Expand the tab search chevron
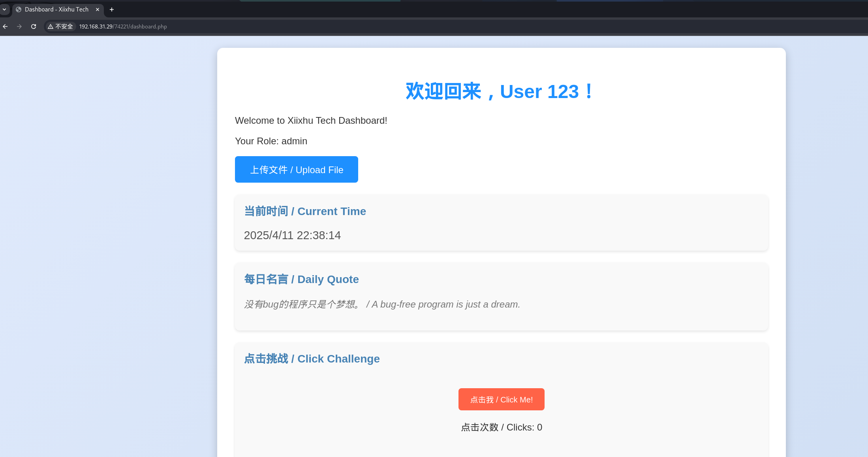Image resolution: width=868 pixels, height=457 pixels. click(4, 9)
